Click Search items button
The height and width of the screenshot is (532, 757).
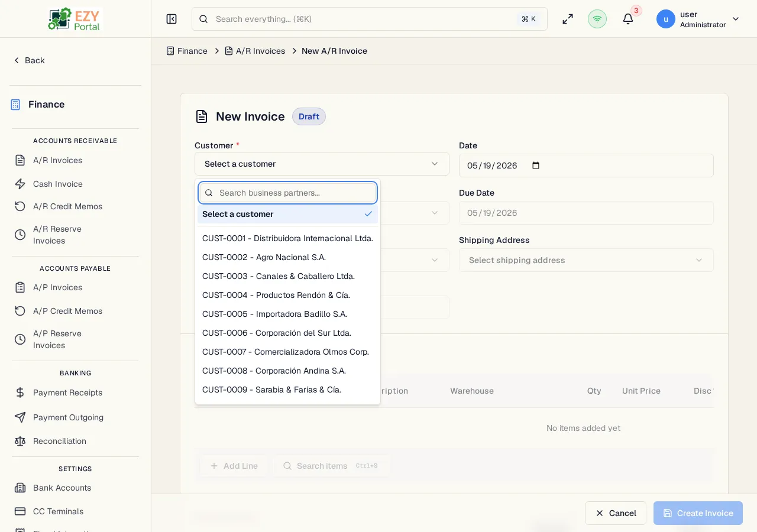pyautogui.click(x=331, y=466)
